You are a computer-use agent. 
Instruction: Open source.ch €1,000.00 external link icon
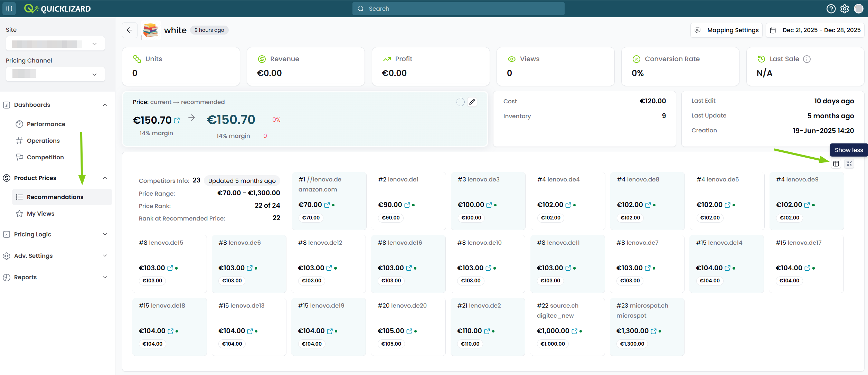click(574, 331)
